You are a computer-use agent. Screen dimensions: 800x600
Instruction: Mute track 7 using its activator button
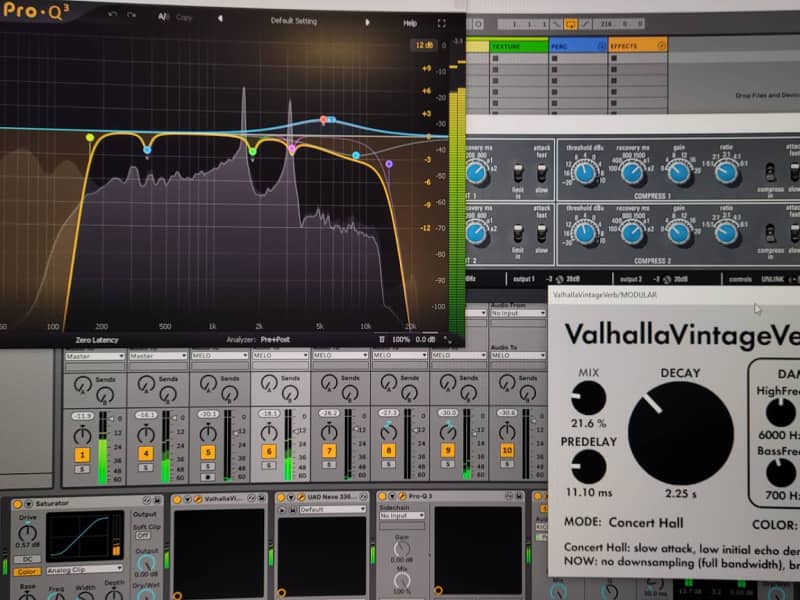point(329,451)
